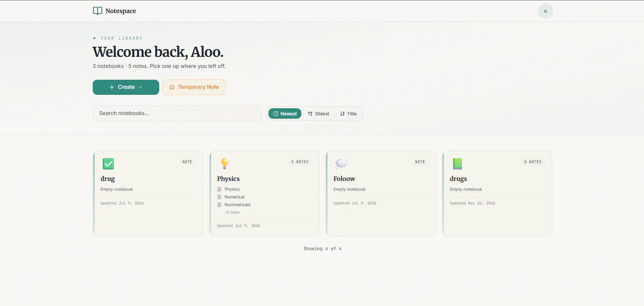Click the document icon beside Nummericals note
644x306 pixels.
tap(219, 205)
